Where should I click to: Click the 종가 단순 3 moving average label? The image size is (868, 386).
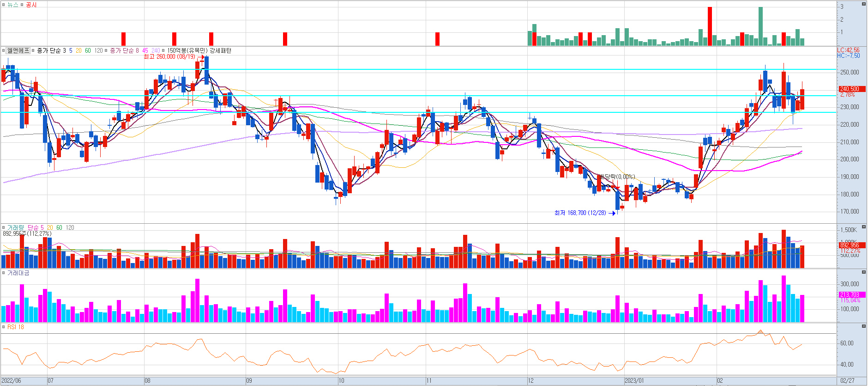tap(51, 50)
